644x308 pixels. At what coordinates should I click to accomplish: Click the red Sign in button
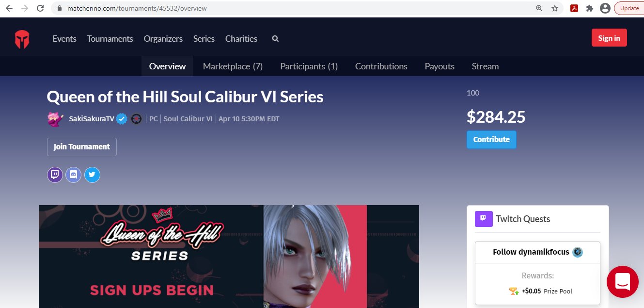click(x=609, y=38)
